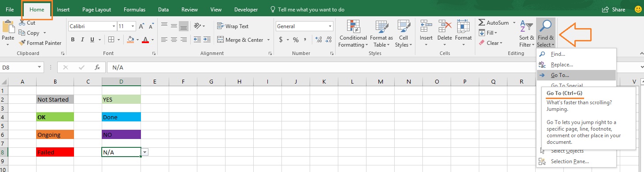
Task: Open cell D8 validation dropdown arrow
Action: pos(145,152)
